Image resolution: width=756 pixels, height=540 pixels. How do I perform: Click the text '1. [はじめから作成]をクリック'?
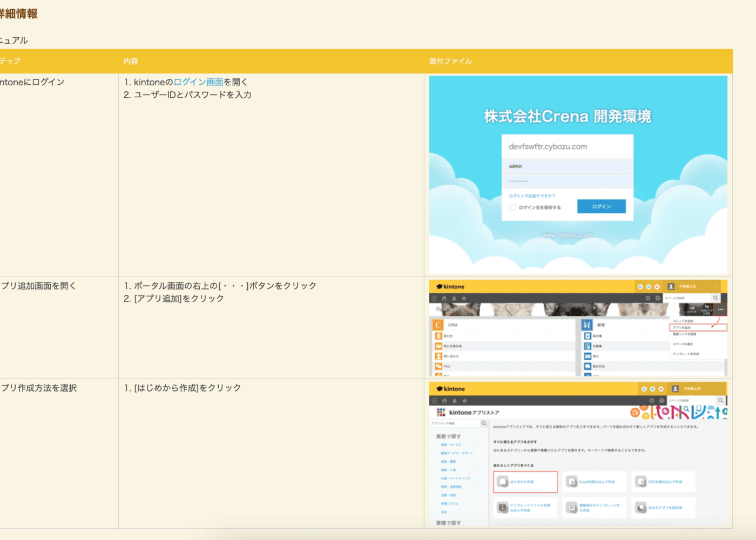pos(183,388)
